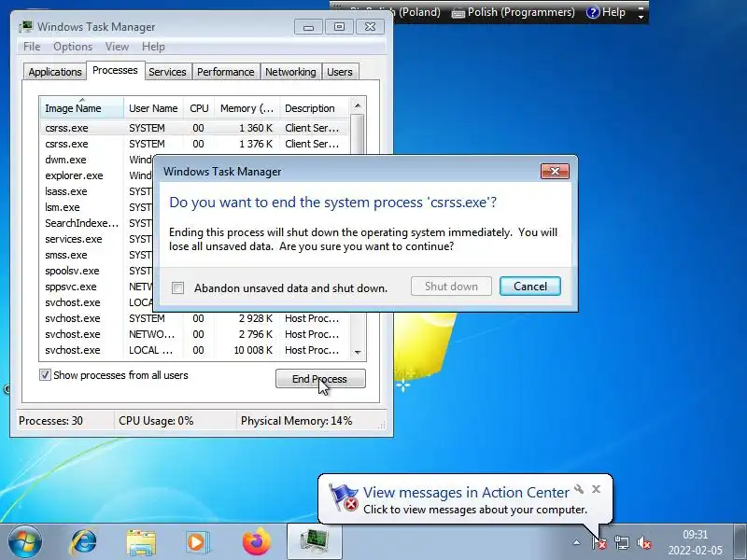Click muted volume speaker tray icon
Viewport: 747px width, 560px height.
point(643,542)
